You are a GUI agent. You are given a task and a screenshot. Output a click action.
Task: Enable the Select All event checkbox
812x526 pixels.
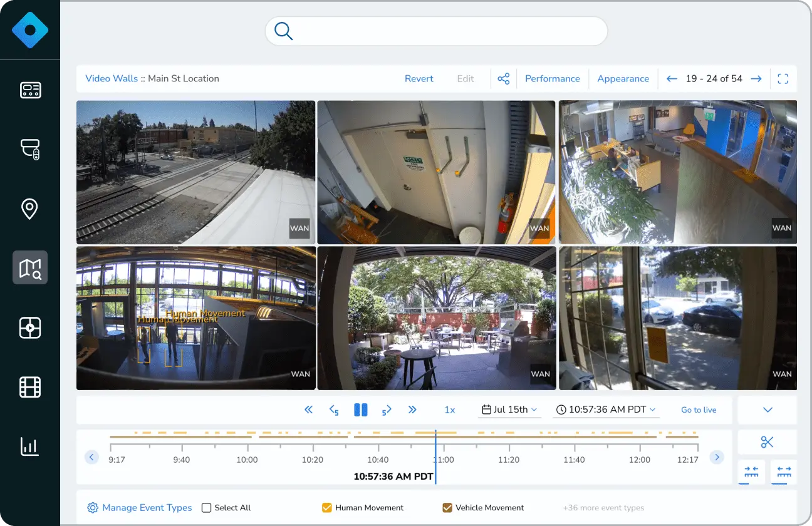point(206,508)
